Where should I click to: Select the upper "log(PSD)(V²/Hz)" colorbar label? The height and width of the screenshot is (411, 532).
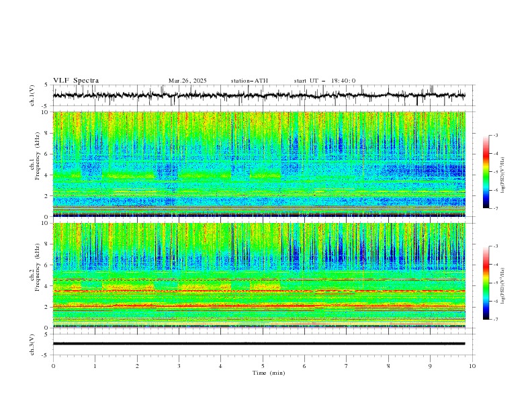(x=502, y=175)
